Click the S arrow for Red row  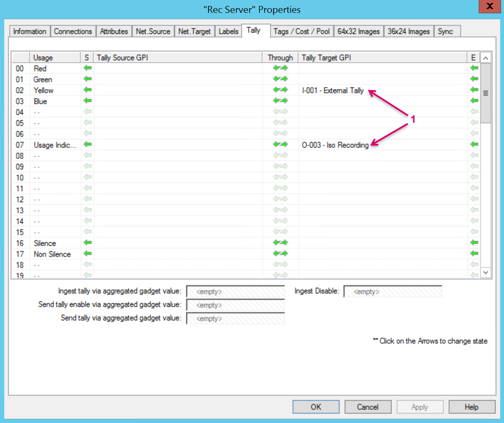(x=88, y=68)
